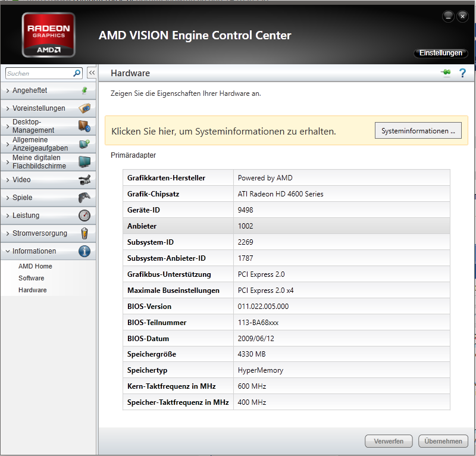Click the Systeminformationen button

418,130
